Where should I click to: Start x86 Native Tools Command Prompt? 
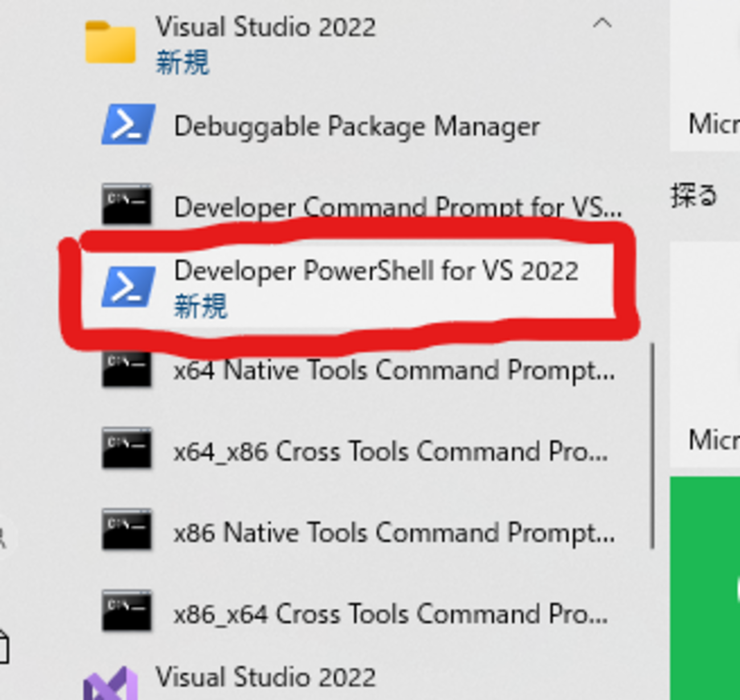pyautogui.click(x=394, y=533)
